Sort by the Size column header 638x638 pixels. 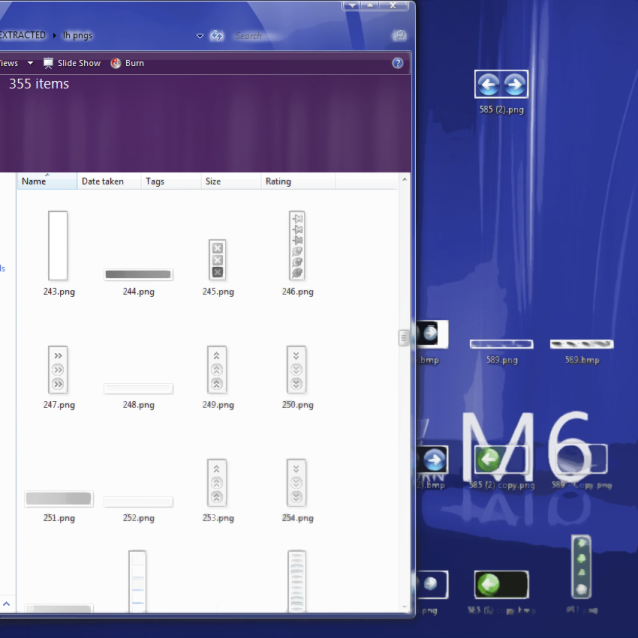tap(231, 181)
